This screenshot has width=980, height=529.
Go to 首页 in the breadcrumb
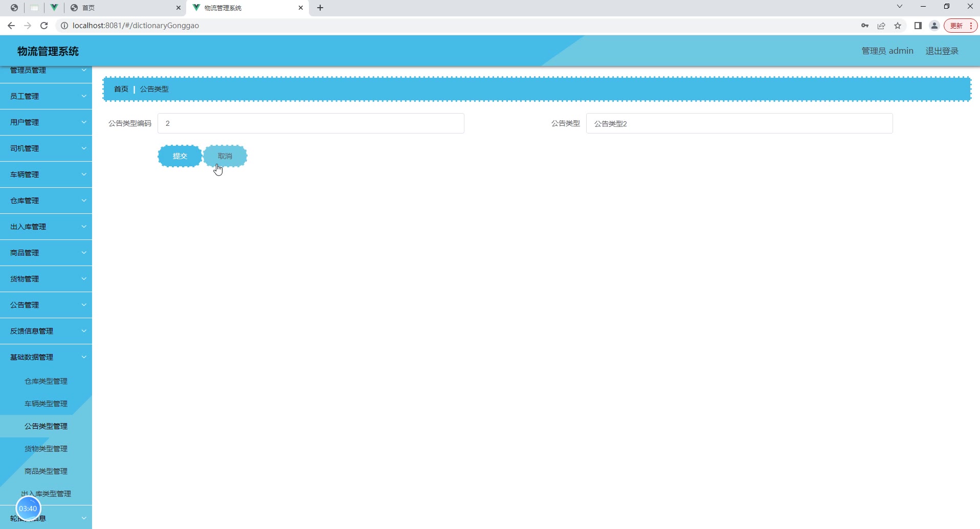pyautogui.click(x=121, y=89)
